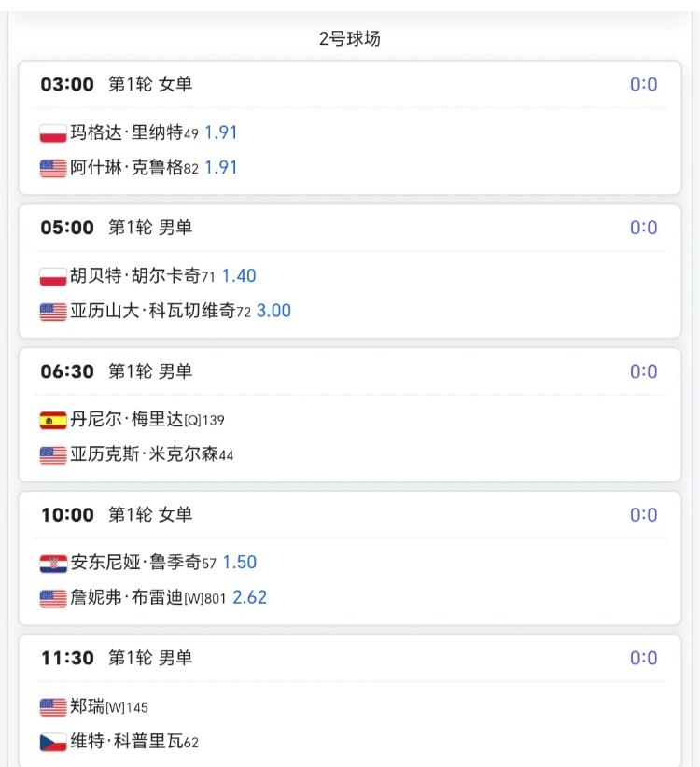Open the 0:0 score of 03:00 match
The width and height of the screenshot is (700, 767).
pyautogui.click(x=643, y=85)
